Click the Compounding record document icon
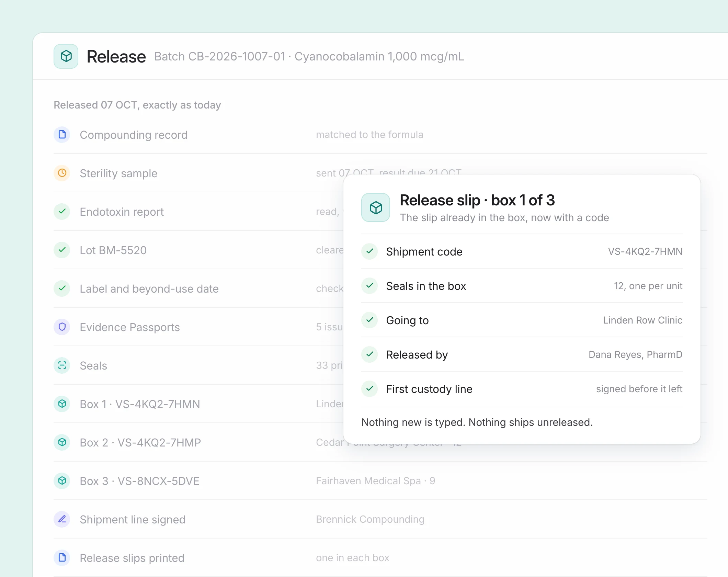 coord(62,135)
